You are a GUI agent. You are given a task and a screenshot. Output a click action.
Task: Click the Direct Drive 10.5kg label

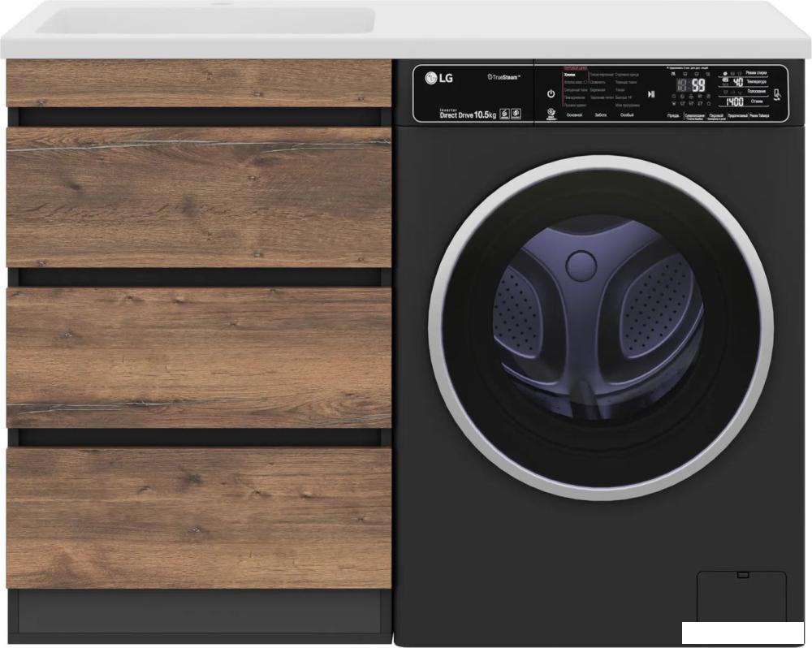click(468, 114)
